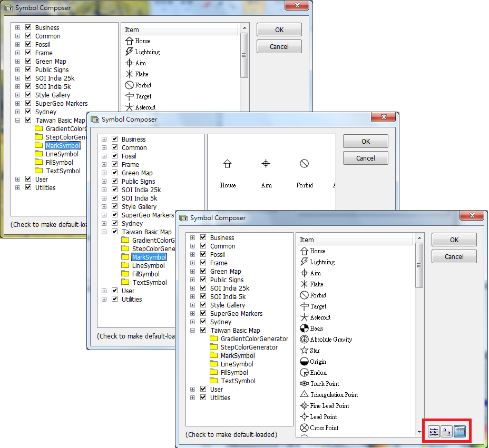Click Cancel in the frontmost Symbol Composer
Viewport: 489px width, 448px height.
pos(454,257)
